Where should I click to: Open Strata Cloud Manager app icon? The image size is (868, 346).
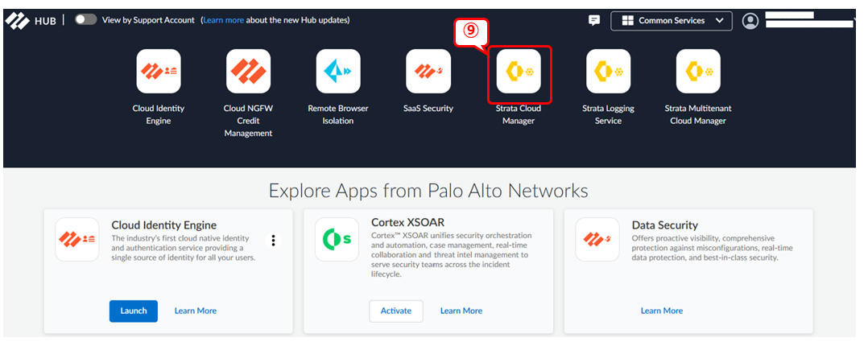click(519, 72)
